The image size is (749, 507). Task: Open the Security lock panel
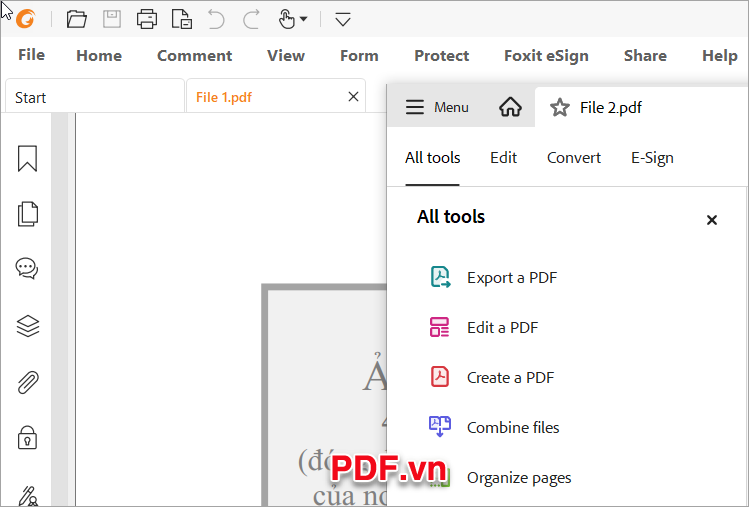pyautogui.click(x=27, y=437)
